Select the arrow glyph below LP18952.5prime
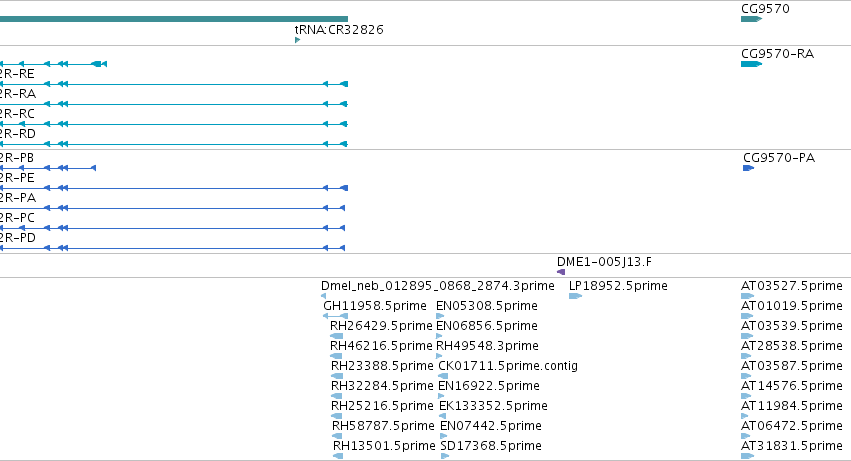Viewport: 851px width, 461px height. click(x=575, y=296)
